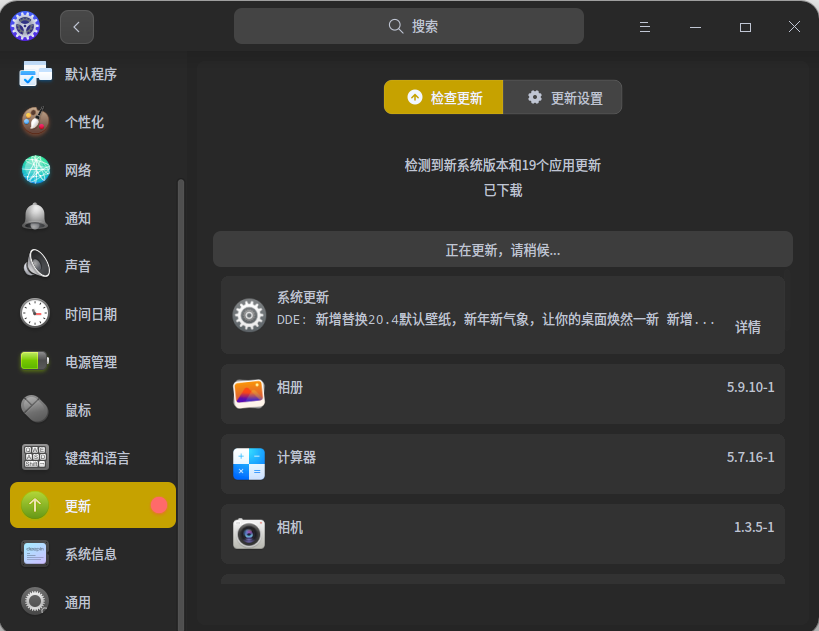The image size is (819, 631).
Task: Click 计算器 version 5.7.16-1
Action: [751, 458]
